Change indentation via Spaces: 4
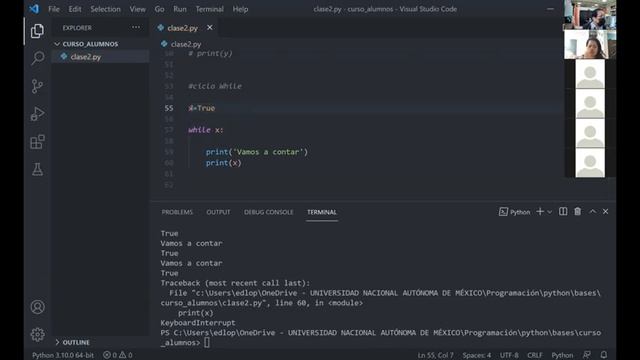Image resolution: width=640 pixels, height=360 pixels. (477, 355)
